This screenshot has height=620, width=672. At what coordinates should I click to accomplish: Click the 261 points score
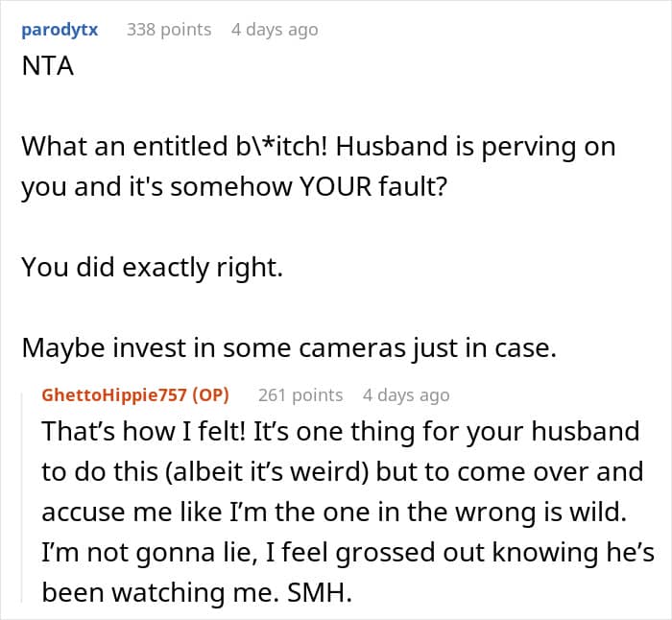tap(300, 394)
